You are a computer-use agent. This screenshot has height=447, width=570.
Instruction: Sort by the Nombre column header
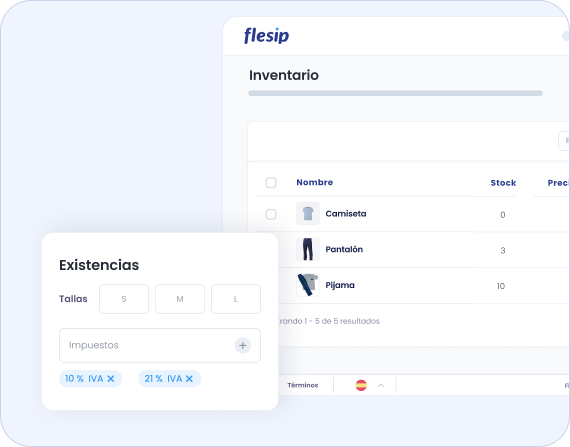pyautogui.click(x=315, y=182)
